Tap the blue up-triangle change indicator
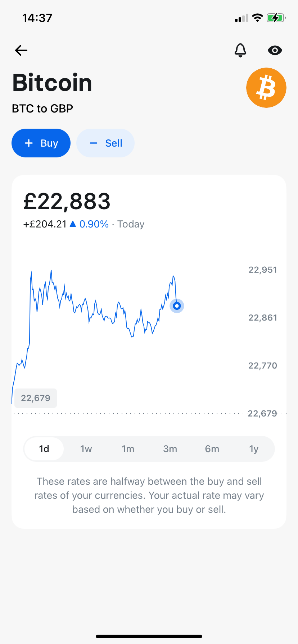 tap(73, 224)
